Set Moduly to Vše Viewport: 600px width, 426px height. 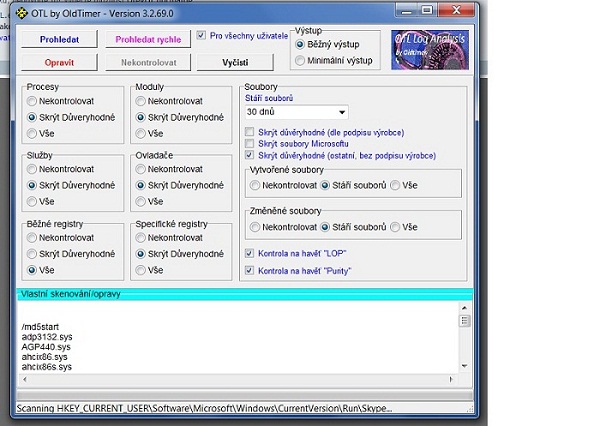(x=140, y=133)
